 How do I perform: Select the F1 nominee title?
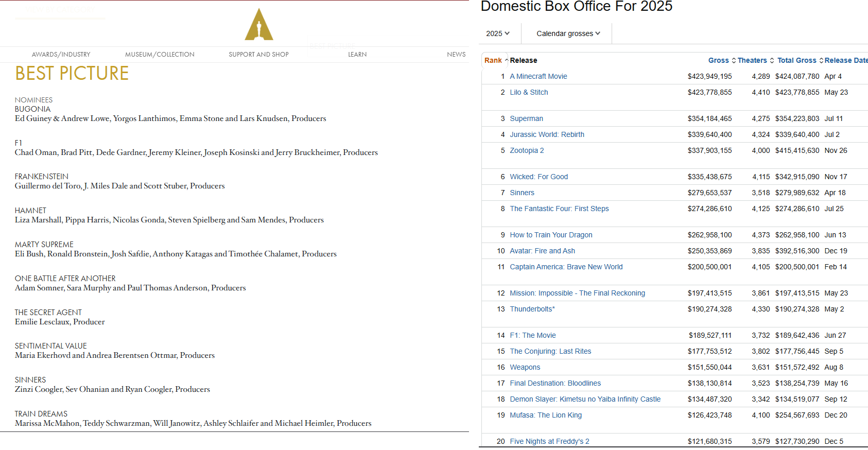[19, 143]
